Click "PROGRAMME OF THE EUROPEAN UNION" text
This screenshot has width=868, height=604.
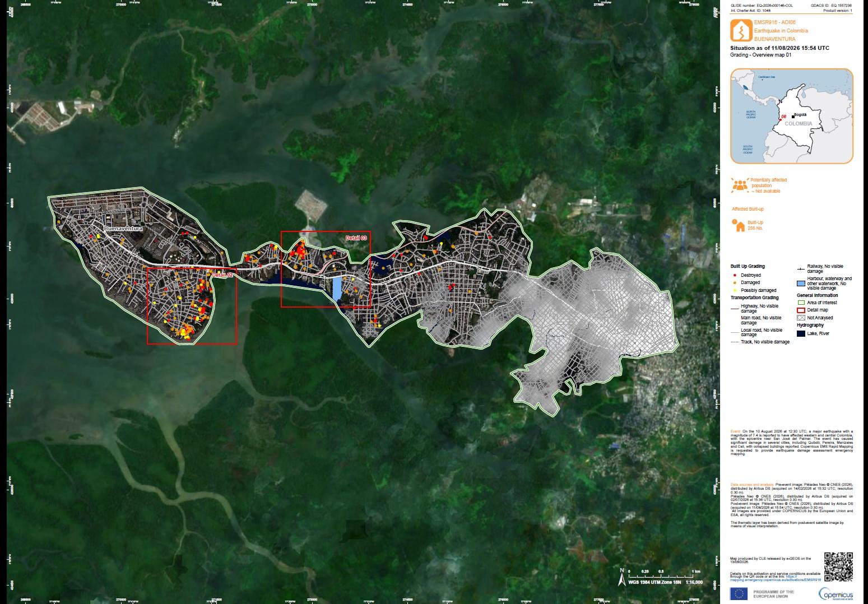[x=773, y=594]
